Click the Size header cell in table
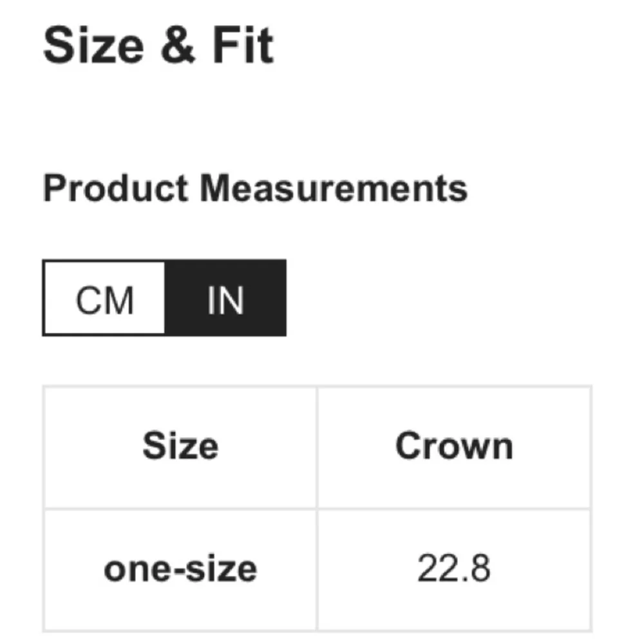This screenshot has width=644, height=644. pyautogui.click(x=180, y=448)
